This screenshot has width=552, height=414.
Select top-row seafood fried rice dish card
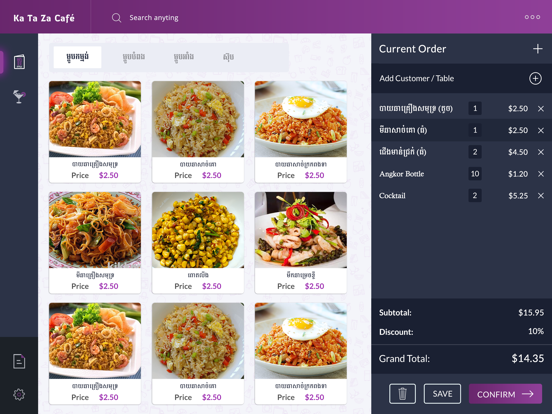tap(95, 132)
